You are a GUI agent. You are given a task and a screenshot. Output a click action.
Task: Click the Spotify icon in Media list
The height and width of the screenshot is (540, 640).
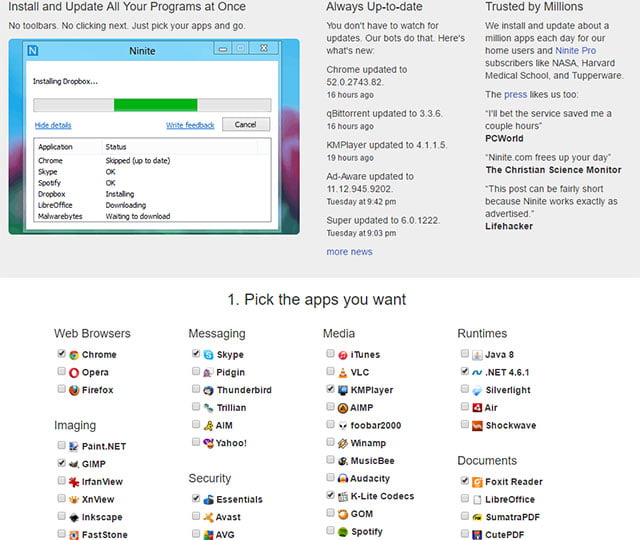pos(343,532)
